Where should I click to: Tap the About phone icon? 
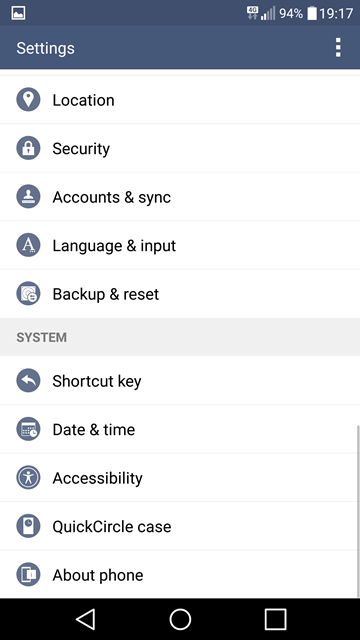coord(28,575)
